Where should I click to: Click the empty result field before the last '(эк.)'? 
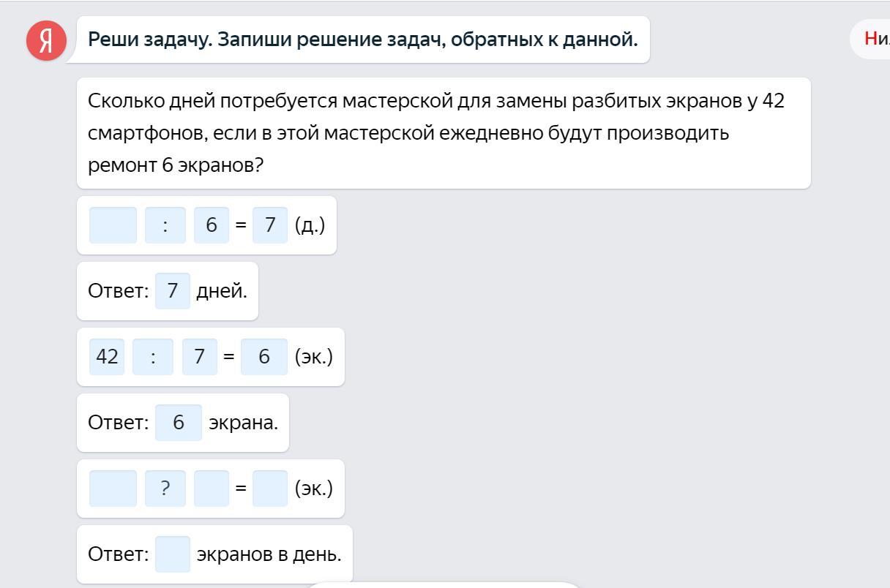point(270,489)
